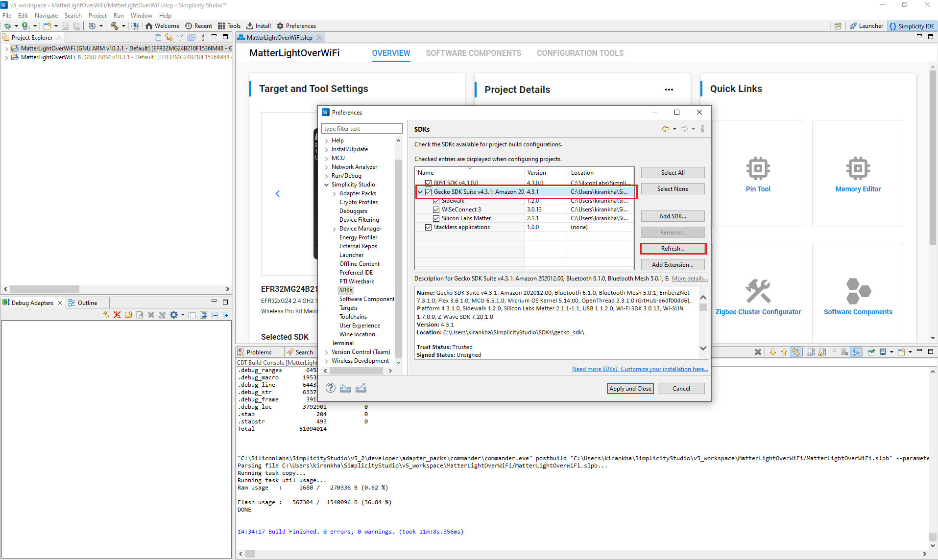Viewport: 938px width, 560px height.
Task: Uncheck the Gecko SDK Suite v4.3.1 checkbox
Action: 429,192
